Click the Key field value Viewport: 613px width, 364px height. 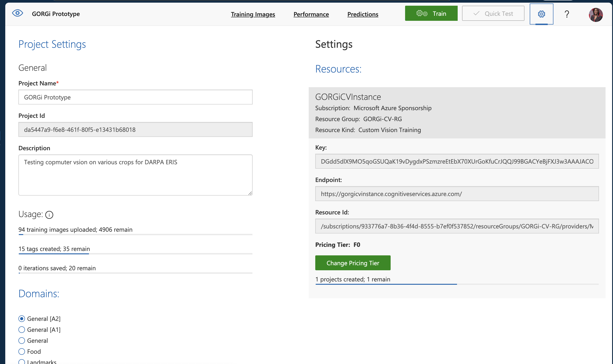click(x=457, y=161)
